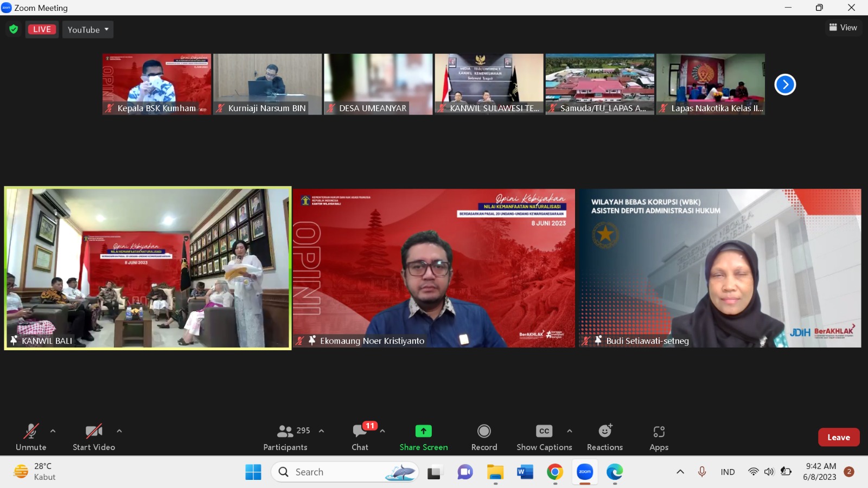Open the volume control in the tray
The width and height of the screenshot is (868, 488).
pos(769,472)
